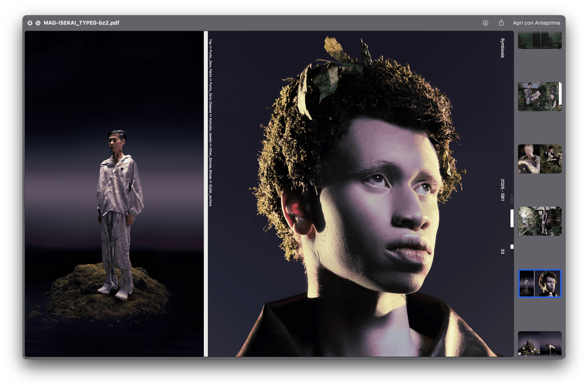
Task: Click the Markup pen icon
Action: click(485, 23)
